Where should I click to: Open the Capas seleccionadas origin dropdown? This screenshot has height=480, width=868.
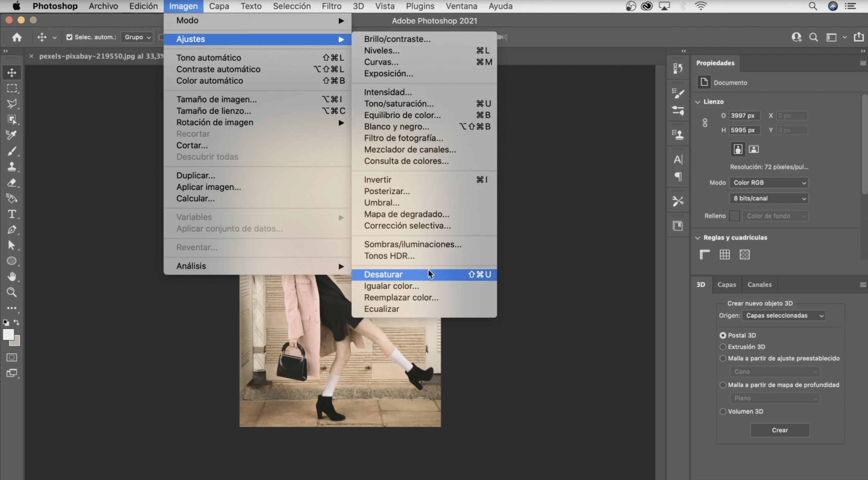coord(784,315)
